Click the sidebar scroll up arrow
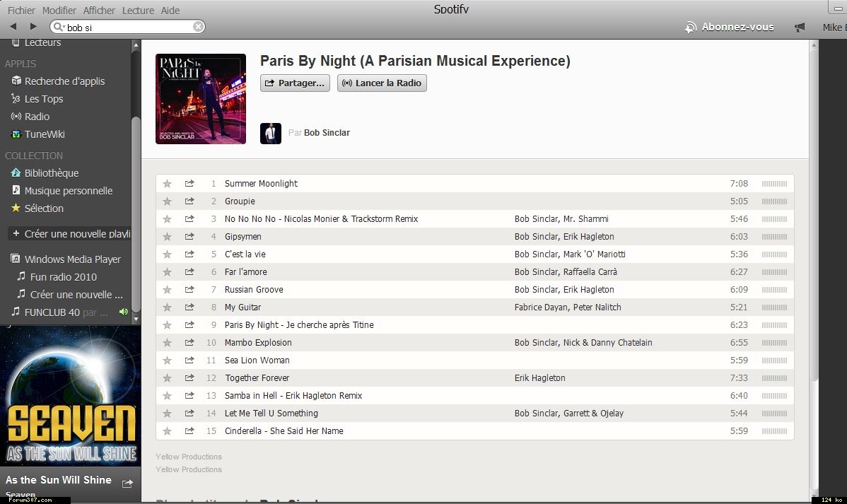Image resolution: width=847 pixels, height=504 pixels. pyautogui.click(x=136, y=45)
